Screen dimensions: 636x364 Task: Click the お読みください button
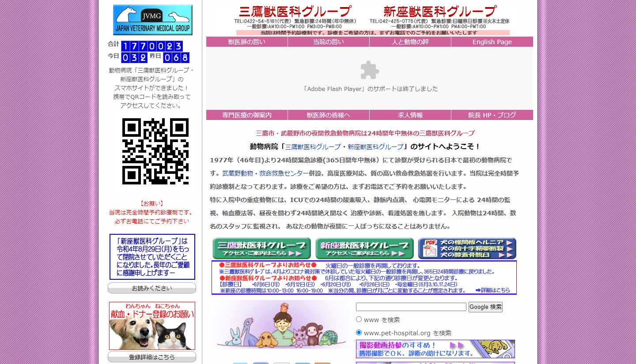coord(152,288)
